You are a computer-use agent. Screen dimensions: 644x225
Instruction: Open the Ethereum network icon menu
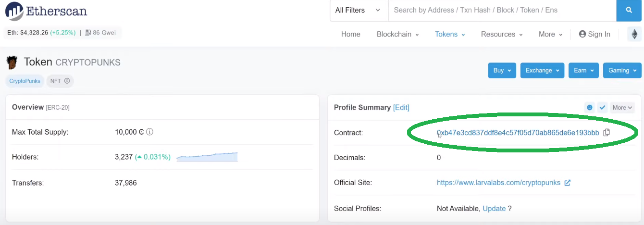(634, 34)
